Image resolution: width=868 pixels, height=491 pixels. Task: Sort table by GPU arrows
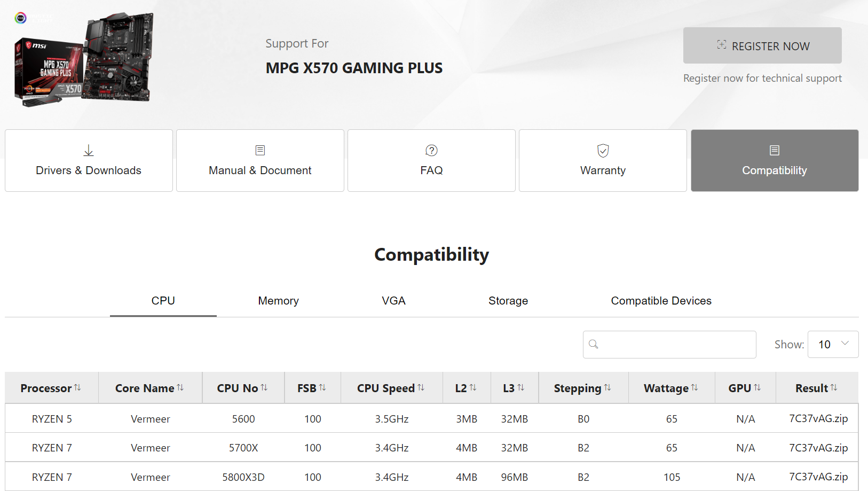coord(757,388)
